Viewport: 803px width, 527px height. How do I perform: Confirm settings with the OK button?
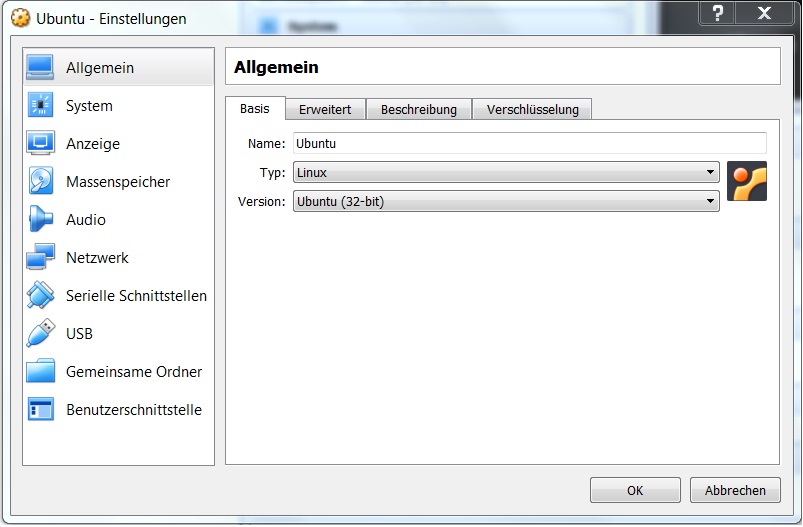click(635, 490)
